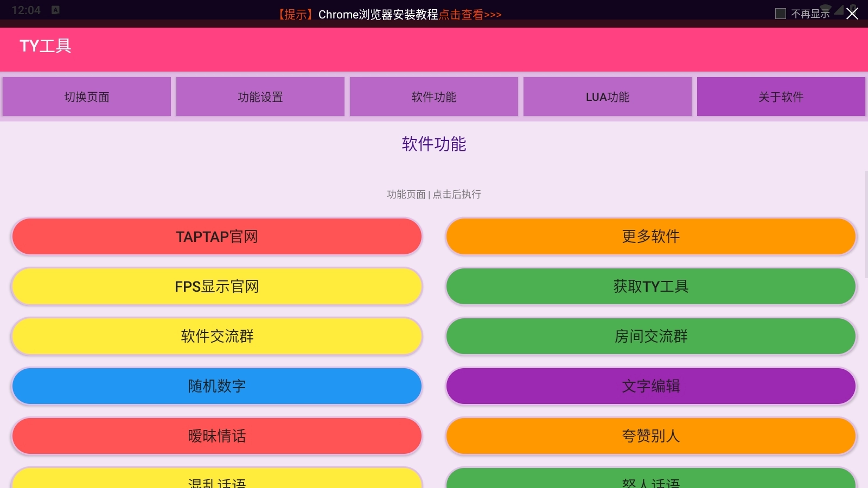Screen dimensions: 868x488
Task: Open the 软件交流群 chat group
Action: tap(216, 336)
